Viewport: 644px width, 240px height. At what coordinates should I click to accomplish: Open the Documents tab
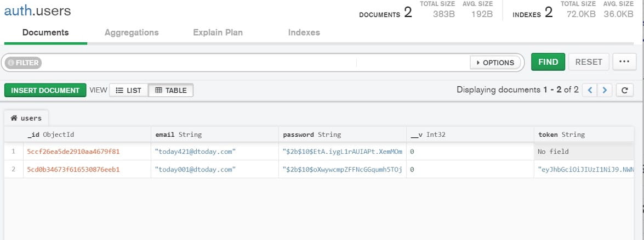tap(45, 32)
